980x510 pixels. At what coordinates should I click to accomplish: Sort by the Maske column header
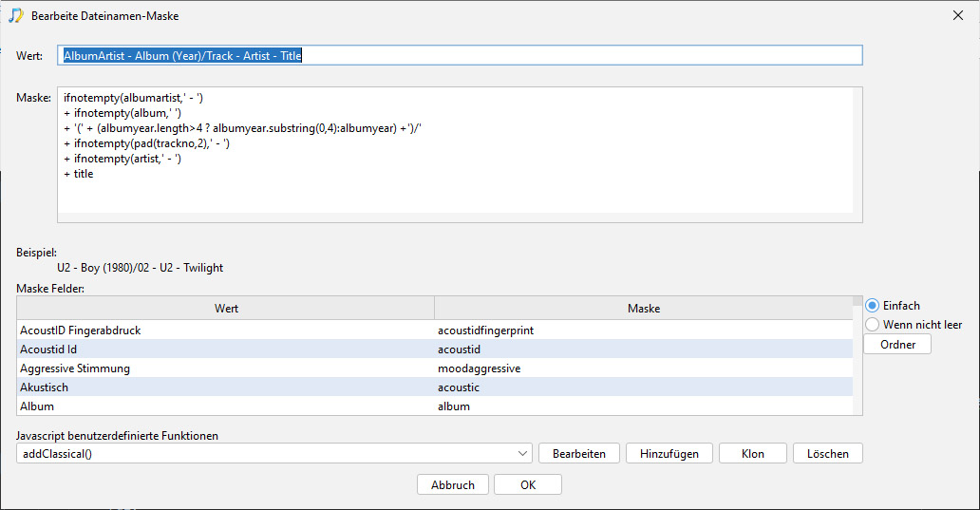pyautogui.click(x=644, y=308)
